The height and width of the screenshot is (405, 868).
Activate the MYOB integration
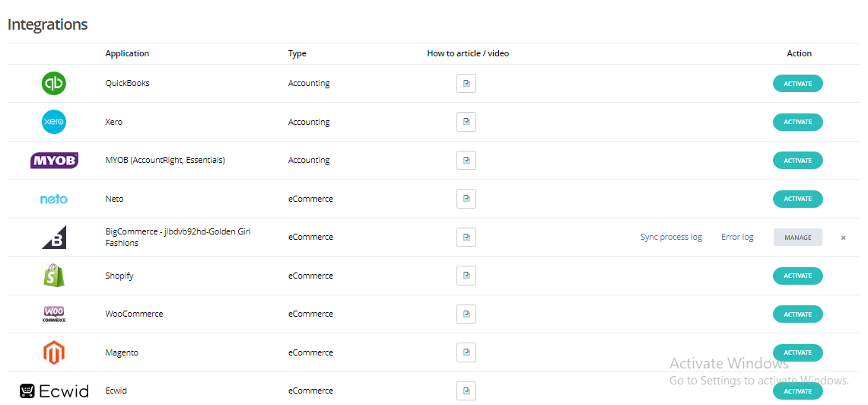point(798,161)
